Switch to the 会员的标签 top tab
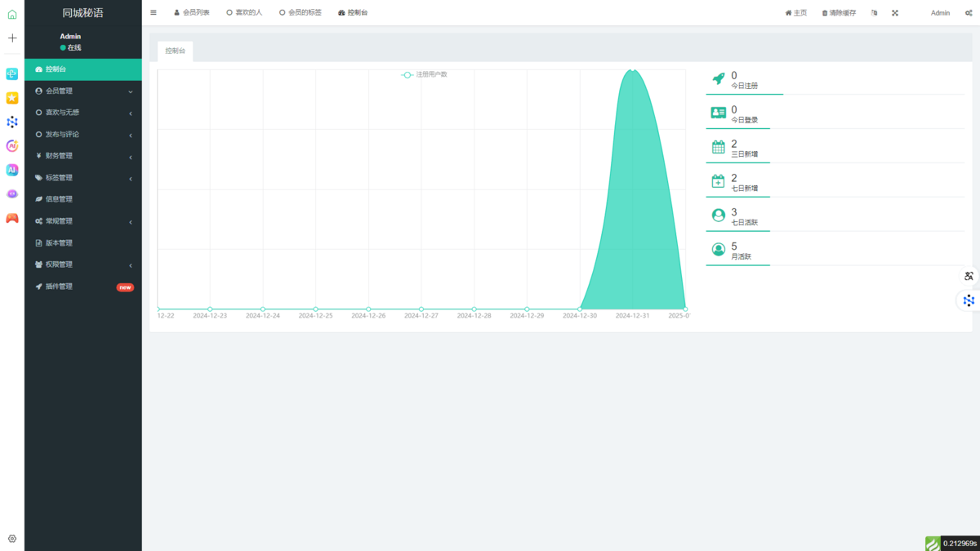 301,13
